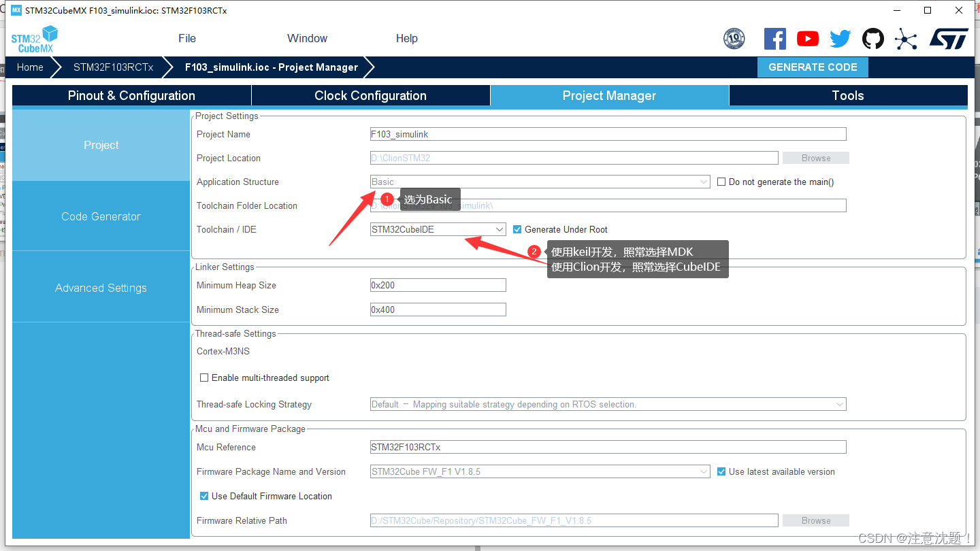
Task: Switch to Pinout & Configuration tab
Action: coord(131,95)
